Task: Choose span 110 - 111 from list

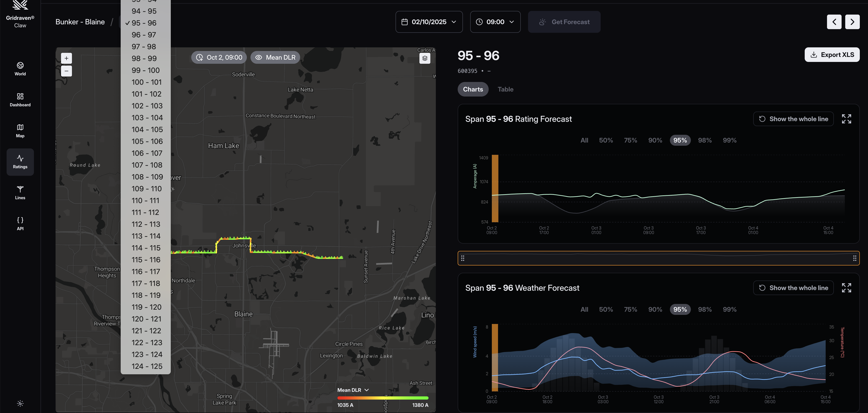Action: pyautogui.click(x=145, y=200)
